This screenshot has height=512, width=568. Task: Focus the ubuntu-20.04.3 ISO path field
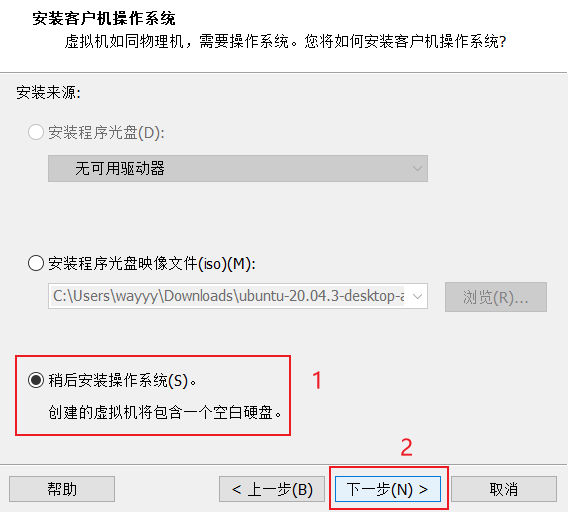point(227,296)
